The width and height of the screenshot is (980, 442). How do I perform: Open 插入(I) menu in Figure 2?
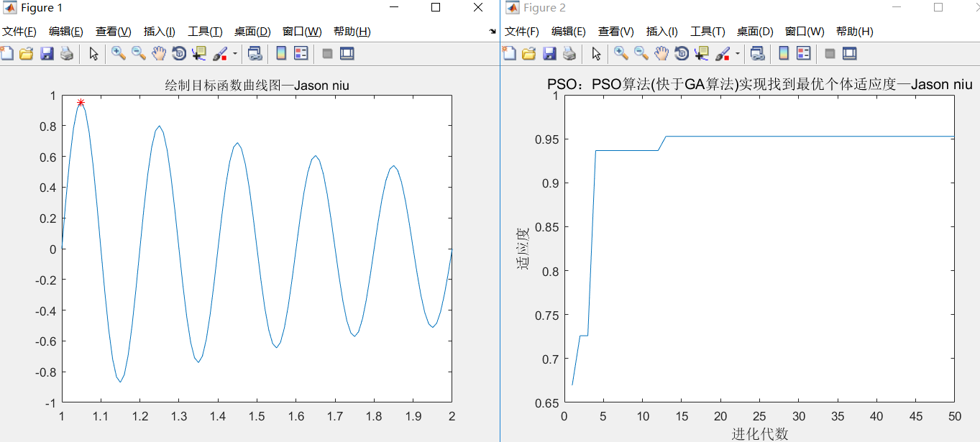662,32
